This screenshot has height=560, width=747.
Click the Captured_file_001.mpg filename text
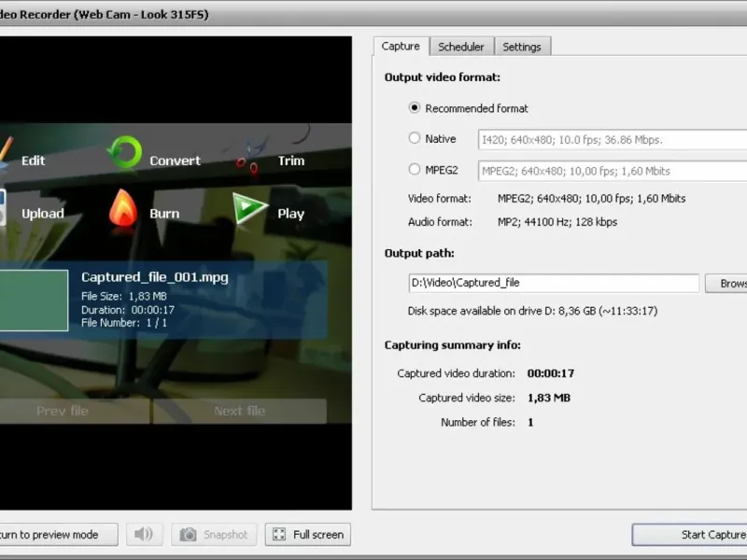[155, 277]
